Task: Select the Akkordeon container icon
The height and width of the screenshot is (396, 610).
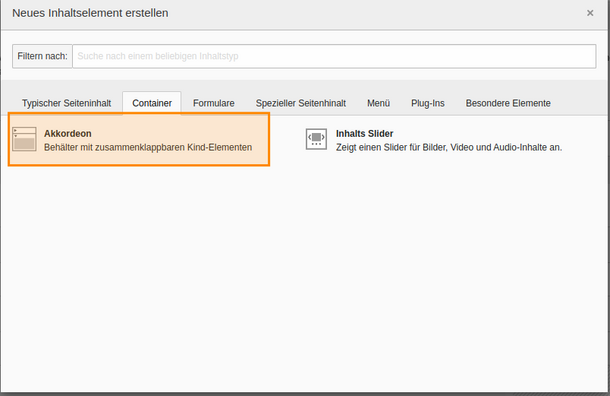Action: pyautogui.click(x=24, y=139)
